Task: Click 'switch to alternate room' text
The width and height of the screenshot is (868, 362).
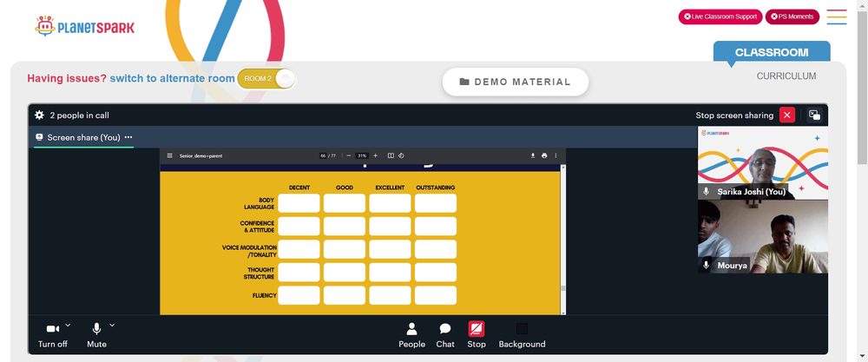Action: [x=172, y=79]
